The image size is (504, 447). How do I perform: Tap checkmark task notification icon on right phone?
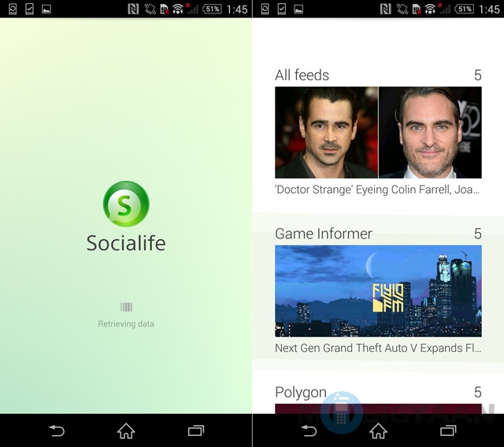point(282,9)
